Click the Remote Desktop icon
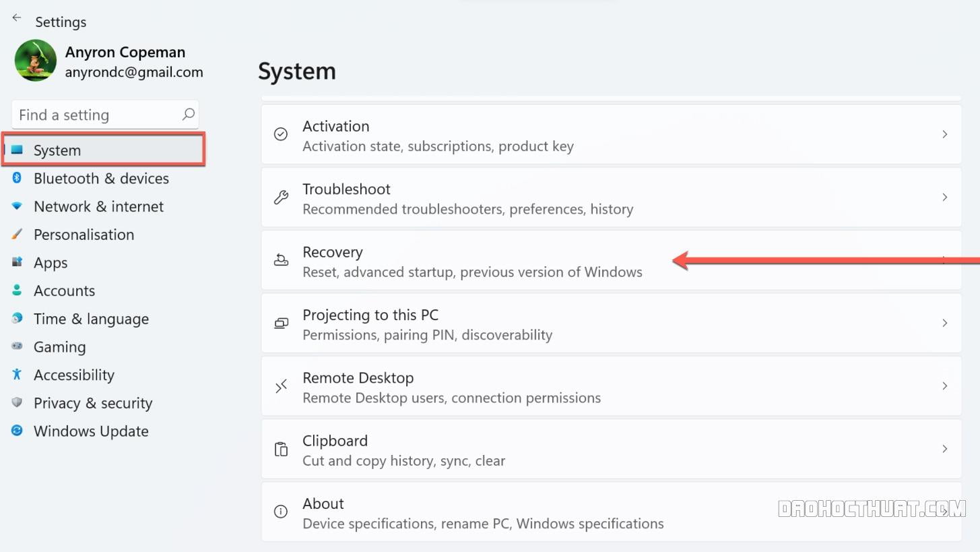The image size is (980, 552). click(x=281, y=386)
